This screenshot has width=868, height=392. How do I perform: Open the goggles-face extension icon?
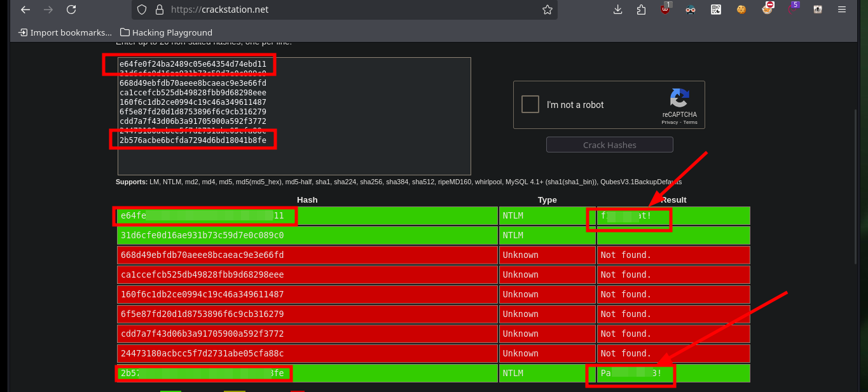tap(691, 10)
